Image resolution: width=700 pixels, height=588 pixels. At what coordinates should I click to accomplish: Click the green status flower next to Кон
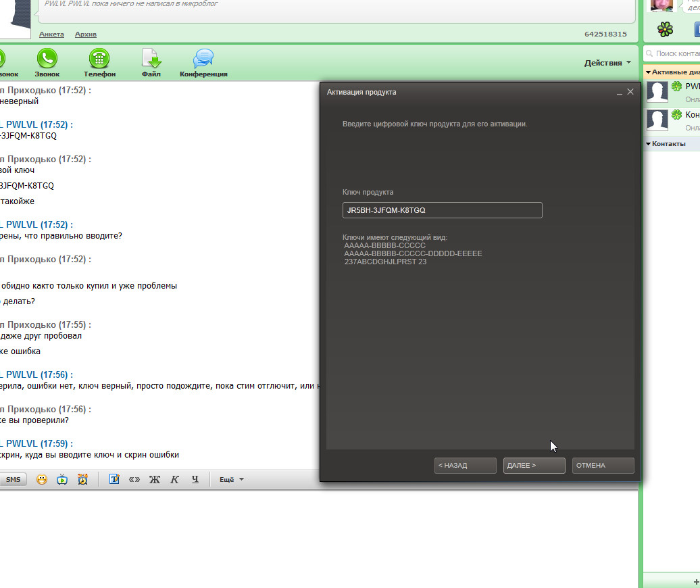[x=677, y=115]
